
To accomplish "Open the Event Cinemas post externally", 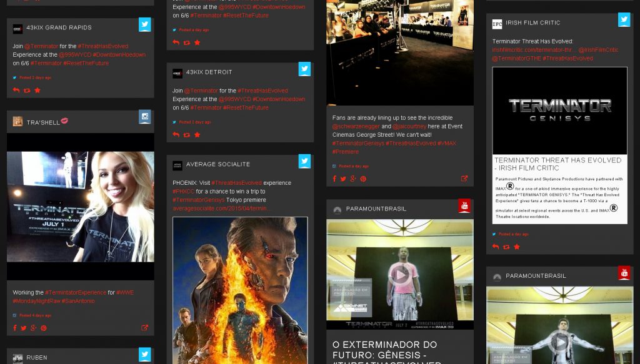I will pos(464,179).
